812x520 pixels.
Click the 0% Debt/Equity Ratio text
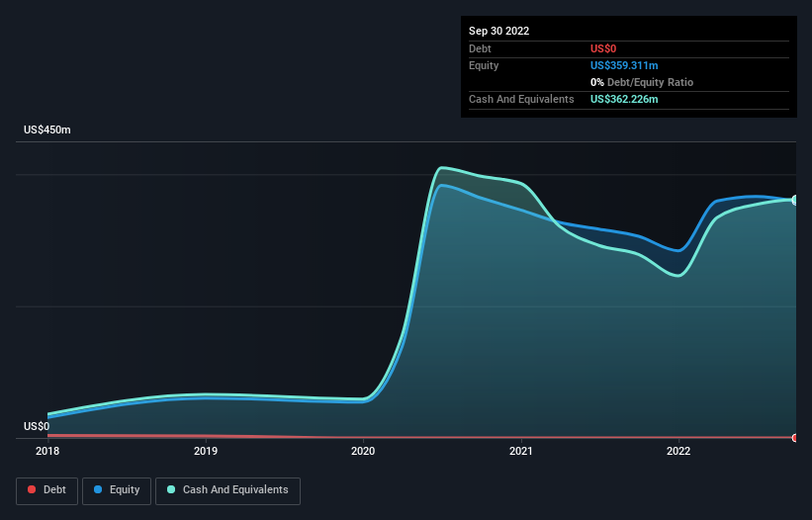click(642, 82)
